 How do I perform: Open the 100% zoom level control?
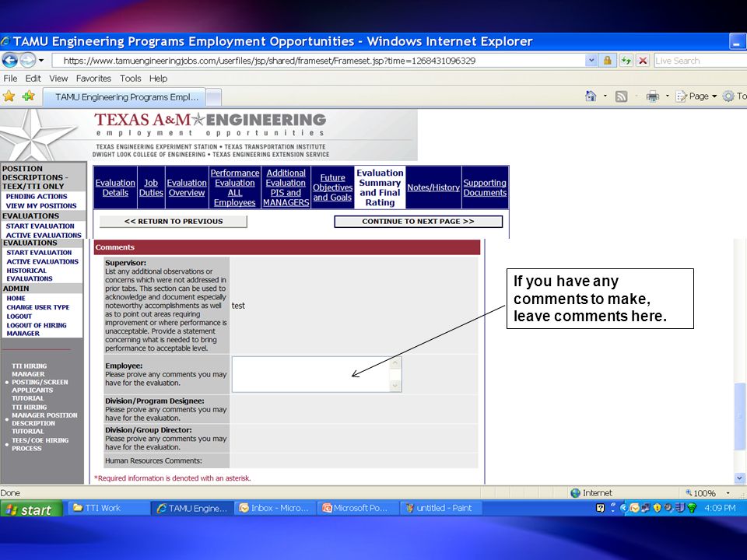(700, 493)
